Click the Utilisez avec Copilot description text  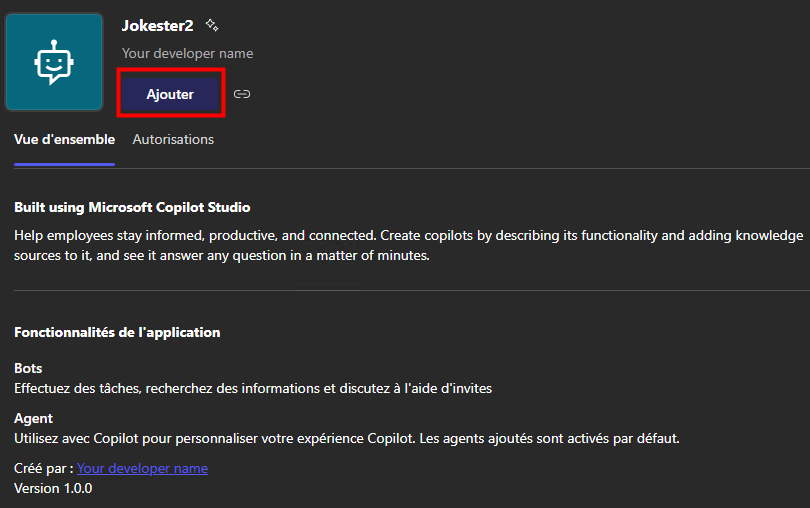pos(346,438)
